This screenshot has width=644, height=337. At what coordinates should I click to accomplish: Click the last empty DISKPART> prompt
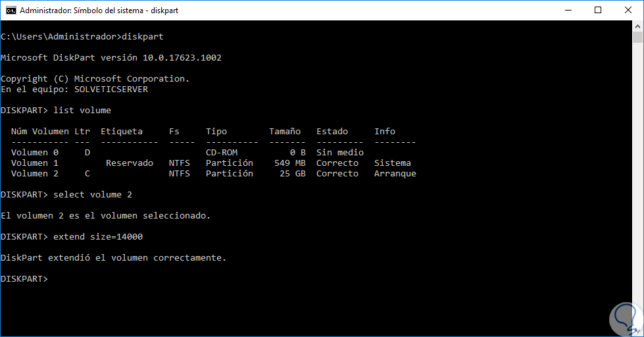(25, 279)
